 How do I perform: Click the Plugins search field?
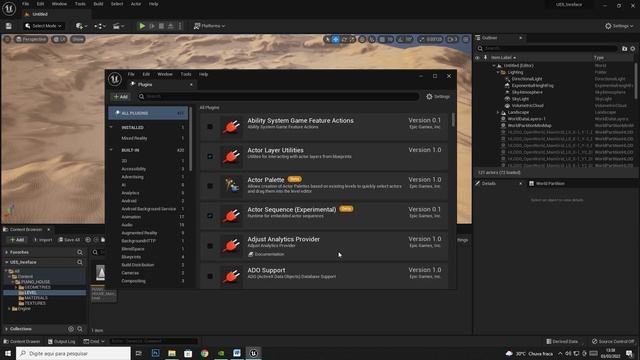click(x=278, y=97)
